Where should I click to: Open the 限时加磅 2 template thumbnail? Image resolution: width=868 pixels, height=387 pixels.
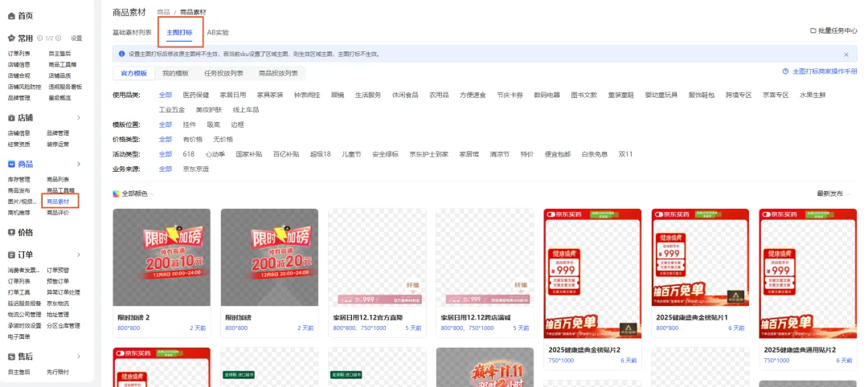[x=162, y=257]
